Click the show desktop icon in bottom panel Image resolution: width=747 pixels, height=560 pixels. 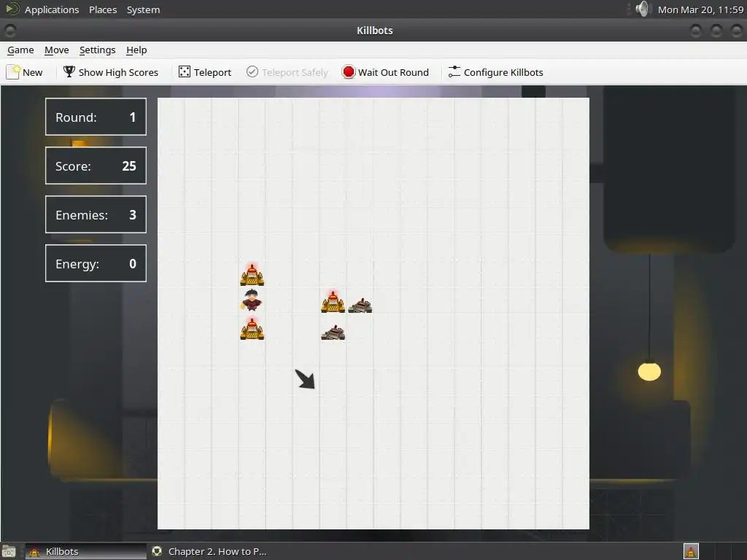9,551
